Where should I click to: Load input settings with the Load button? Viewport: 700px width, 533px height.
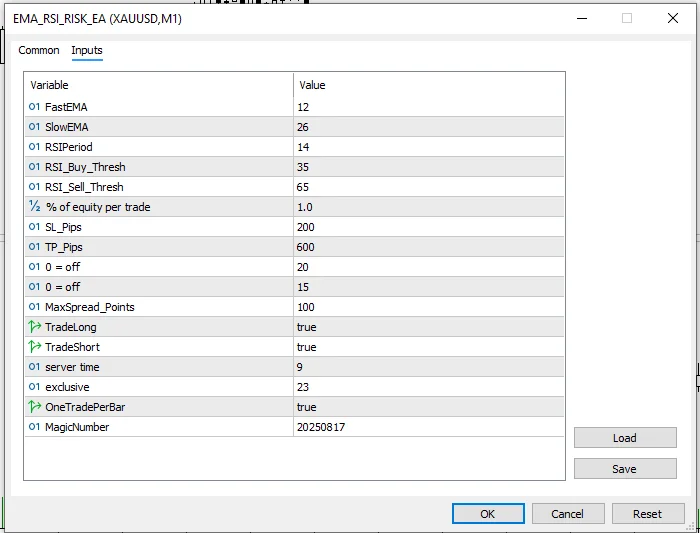pos(625,438)
